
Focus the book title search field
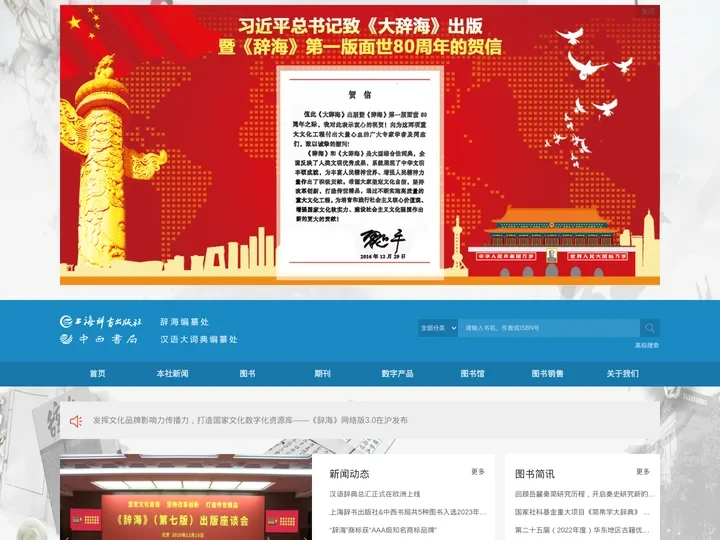549,328
